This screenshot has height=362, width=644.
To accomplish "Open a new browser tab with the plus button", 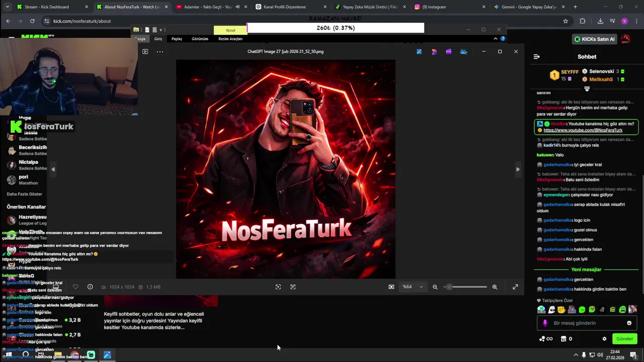I will (575, 7).
